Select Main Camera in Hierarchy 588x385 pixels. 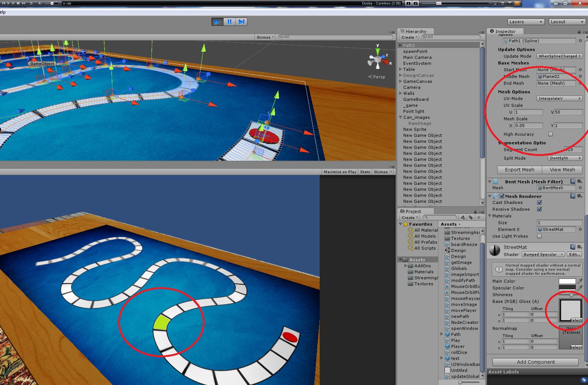click(417, 57)
